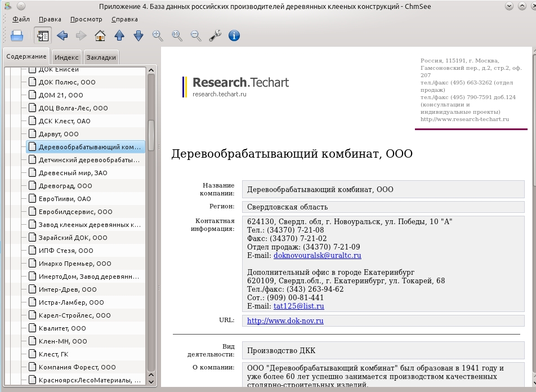Open preferences wrench icon
The width and height of the screenshot is (536, 392).
[x=215, y=35]
